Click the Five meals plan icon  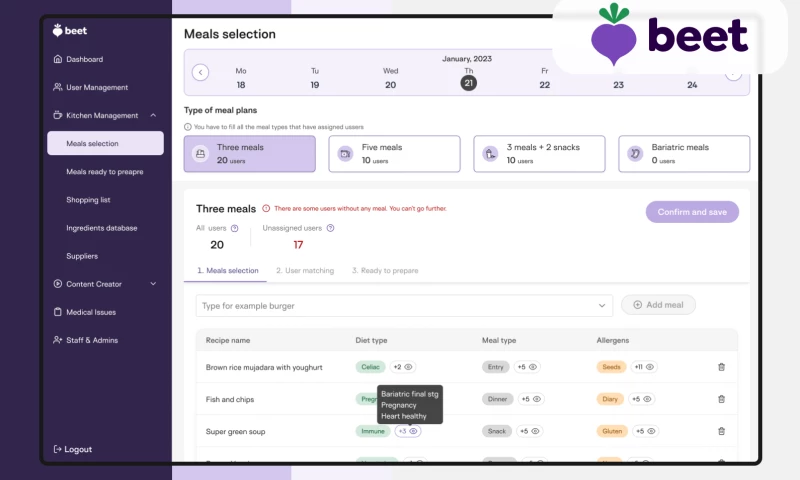(x=345, y=154)
